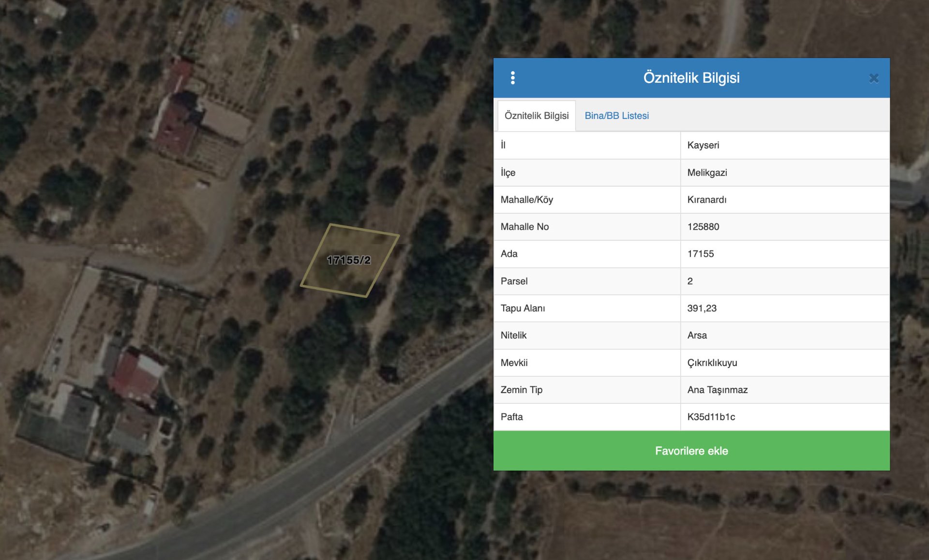Image resolution: width=929 pixels, height=560 pixels.
Task: Click the Pafta value K35d11b1c
Action: point(711,417)
